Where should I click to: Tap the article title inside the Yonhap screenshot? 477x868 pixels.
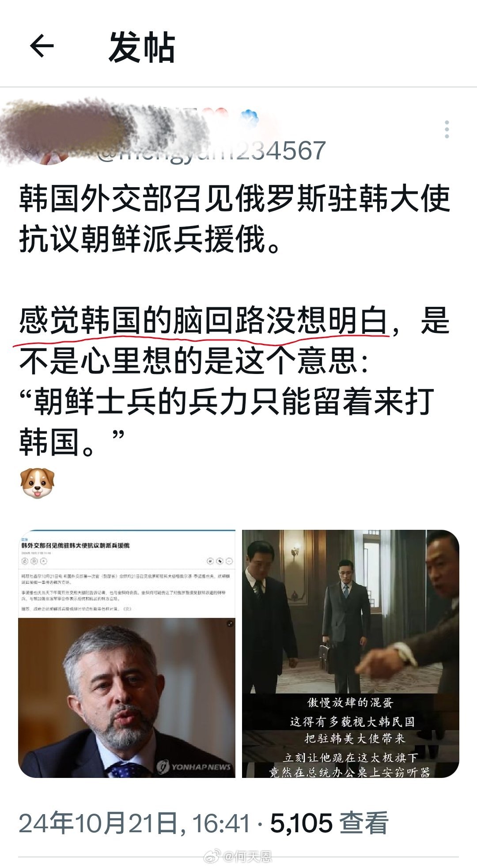pos(76,546)
